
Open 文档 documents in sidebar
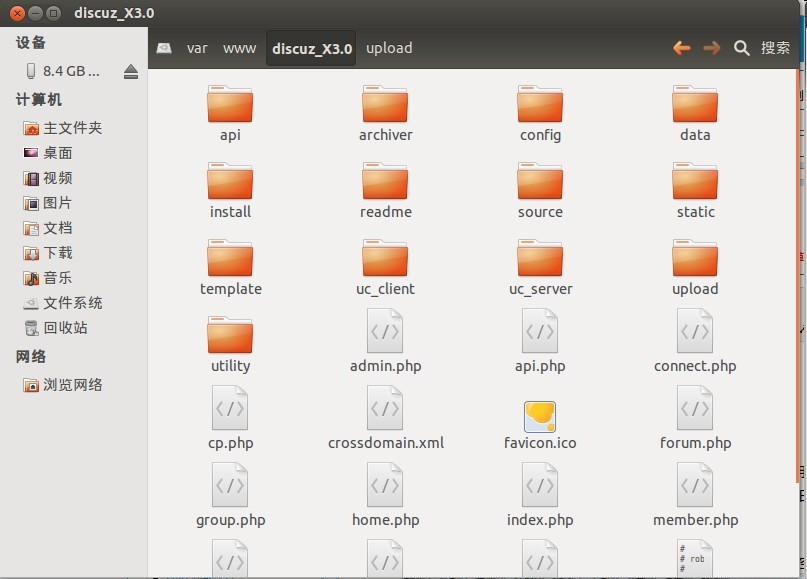(x=48, y=228)
